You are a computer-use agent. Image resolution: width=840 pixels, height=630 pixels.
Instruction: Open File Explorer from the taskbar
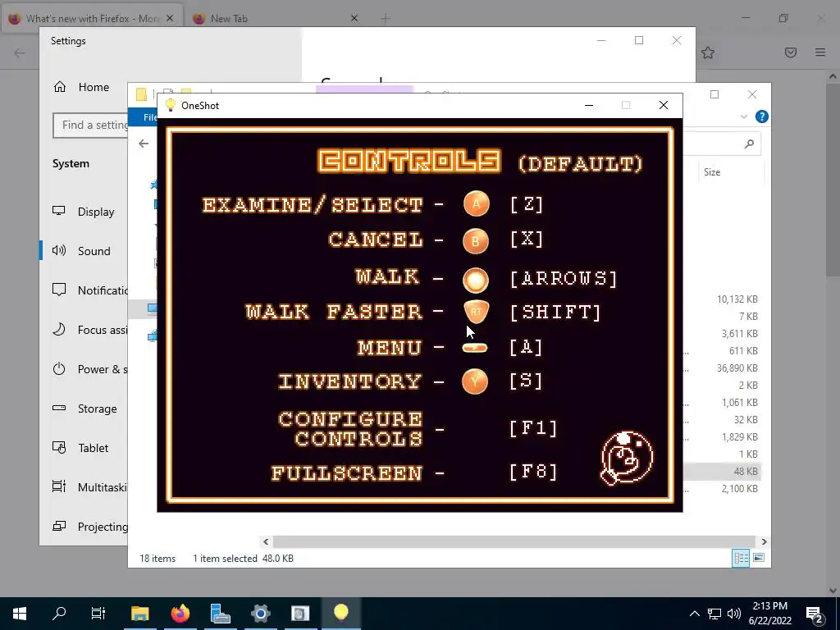[x=139, y=614]
